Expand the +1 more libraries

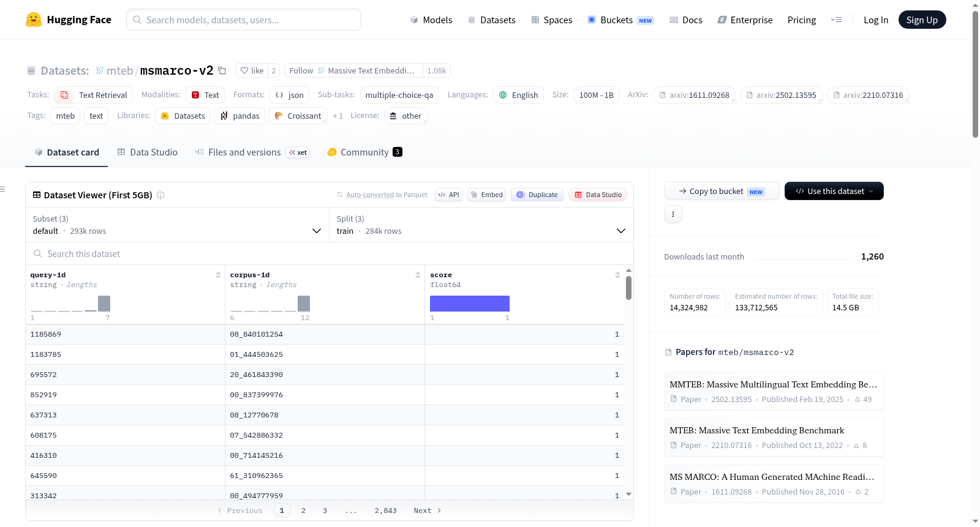337,116
